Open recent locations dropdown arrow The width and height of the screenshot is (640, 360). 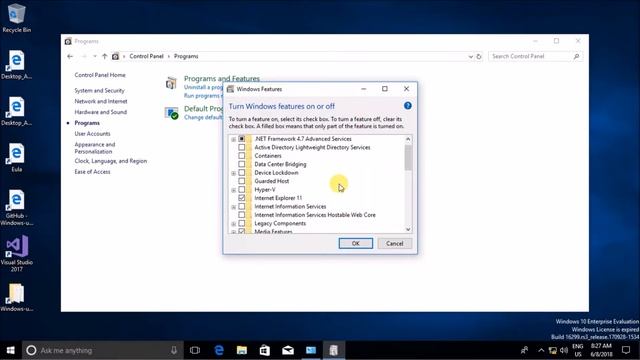pos(95,56)
